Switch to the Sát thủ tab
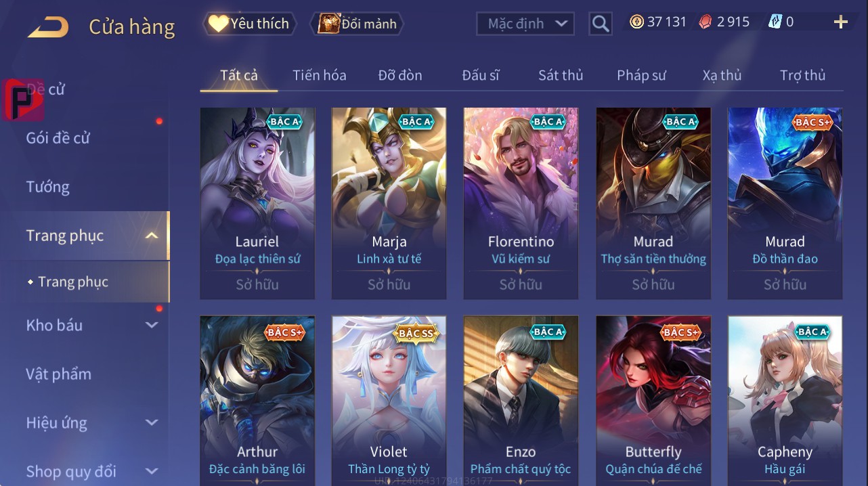 [x=561, y=75]
